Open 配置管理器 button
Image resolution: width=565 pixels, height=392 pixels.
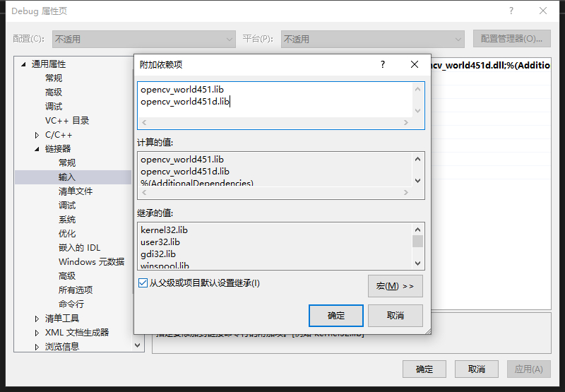(511, 39)
